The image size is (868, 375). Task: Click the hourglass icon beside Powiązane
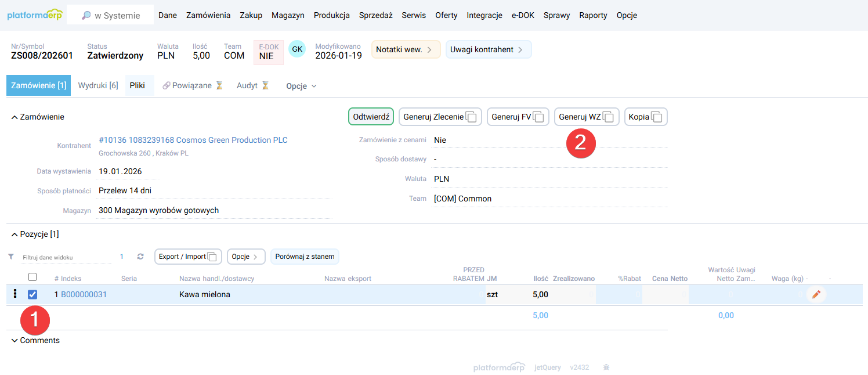tap(219, 85)
